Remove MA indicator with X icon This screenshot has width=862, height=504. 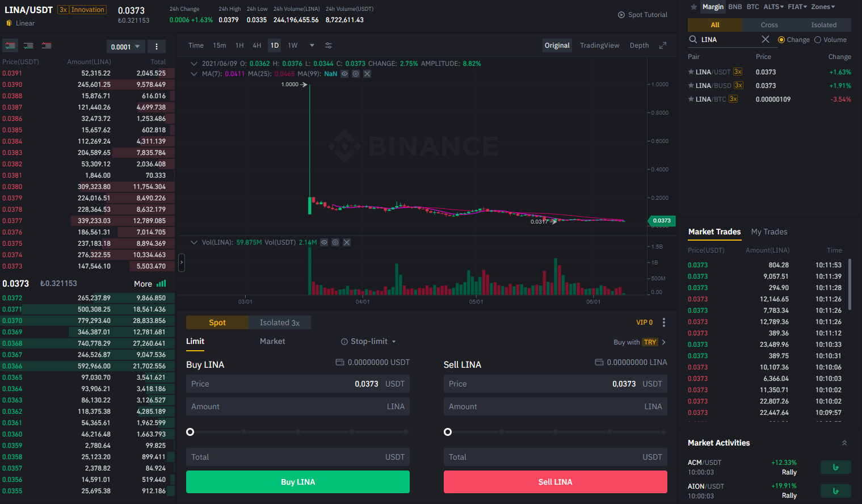coord(367,74)
